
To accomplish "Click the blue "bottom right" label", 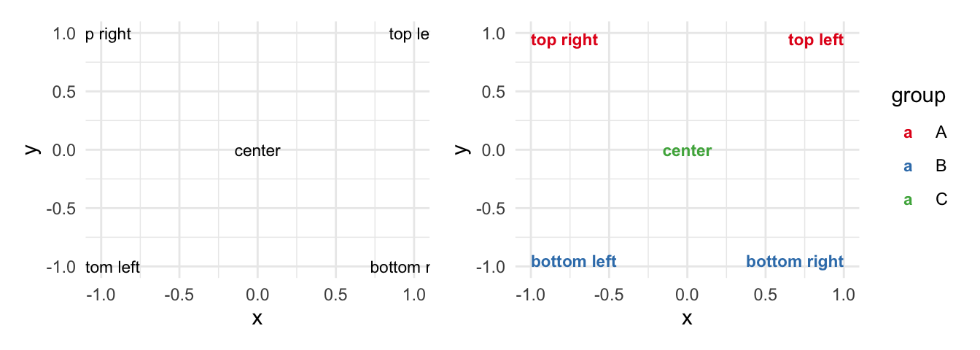I will pyautogui.click(x=795, y=262).
